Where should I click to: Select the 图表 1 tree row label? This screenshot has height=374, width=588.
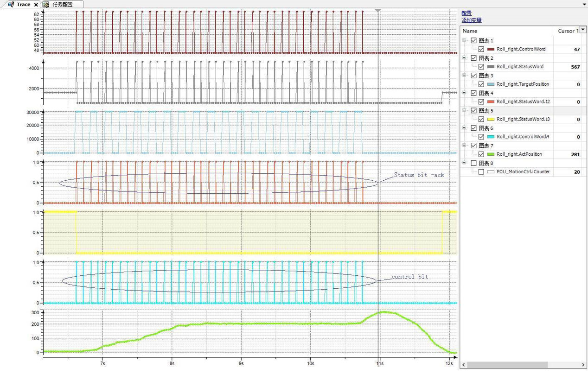tap(486, 40)
